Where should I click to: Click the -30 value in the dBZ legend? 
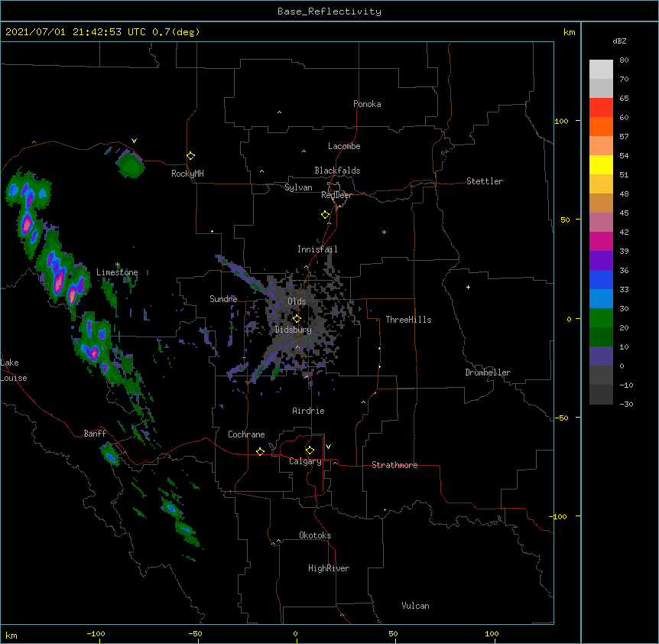pos(626,404)
